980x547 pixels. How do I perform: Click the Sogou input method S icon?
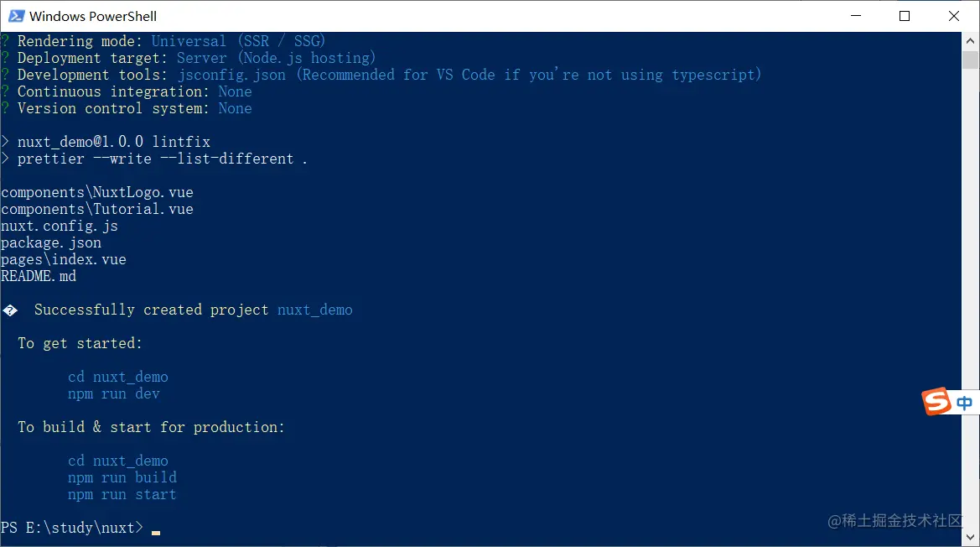[x=936, y=402]
